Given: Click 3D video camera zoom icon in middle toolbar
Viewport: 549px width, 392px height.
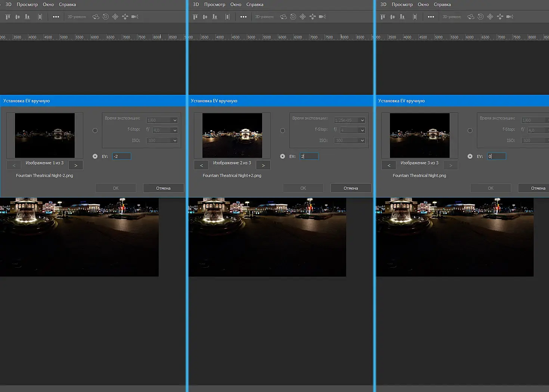Looking at the screenshot, I should [323, 17].
